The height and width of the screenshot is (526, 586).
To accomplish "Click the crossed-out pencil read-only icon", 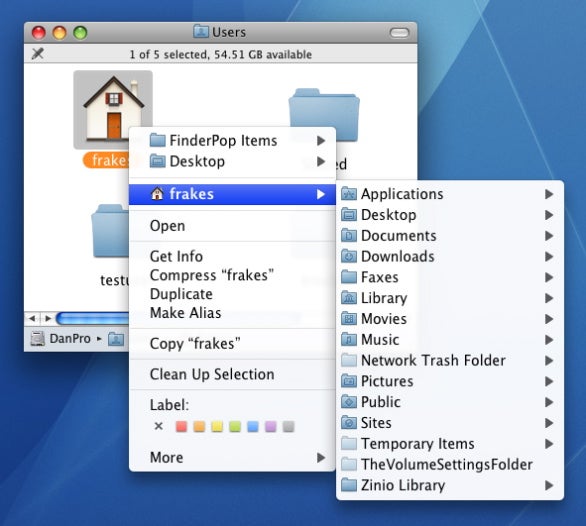I will (x=37, y=54).
